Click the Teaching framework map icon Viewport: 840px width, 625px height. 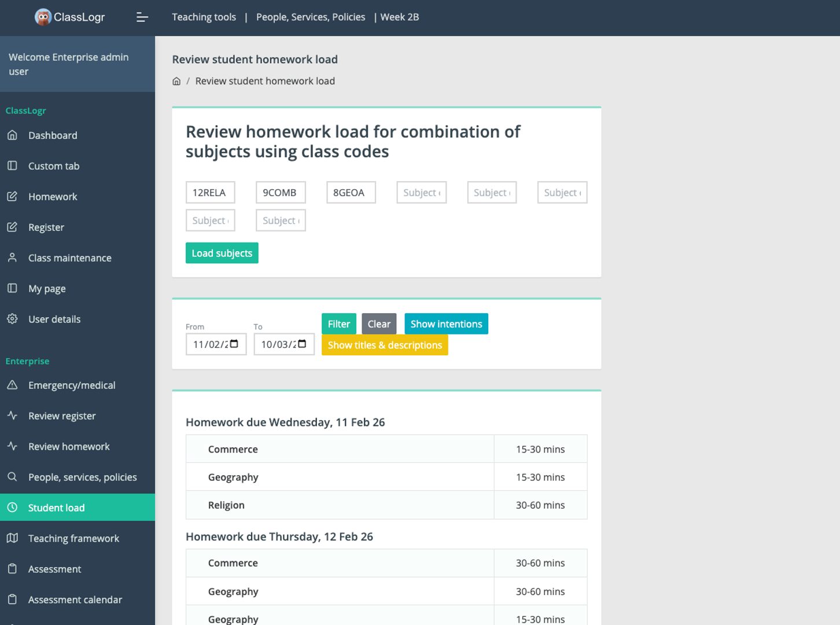click(12, 538)
